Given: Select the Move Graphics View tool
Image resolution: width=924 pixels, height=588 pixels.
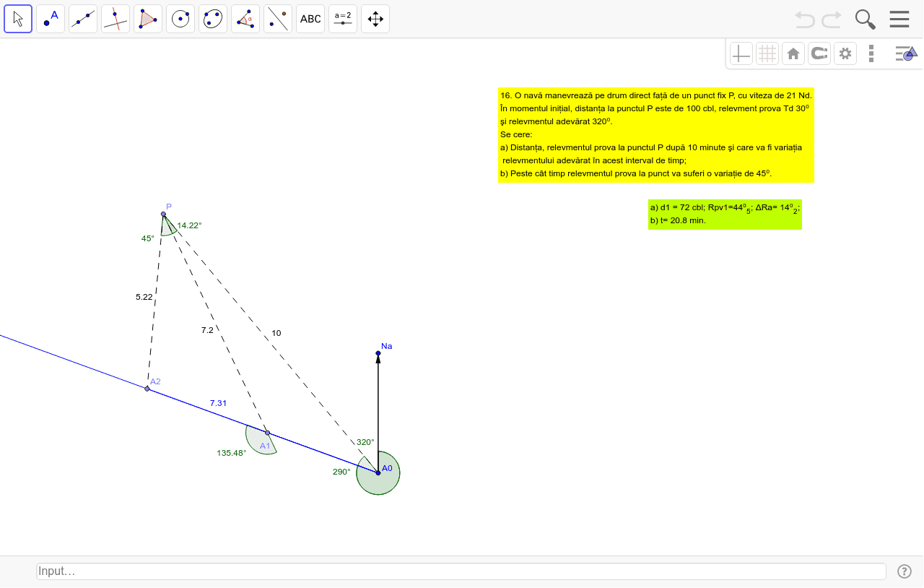Looking at the screenshot, I should coord(375,19).
